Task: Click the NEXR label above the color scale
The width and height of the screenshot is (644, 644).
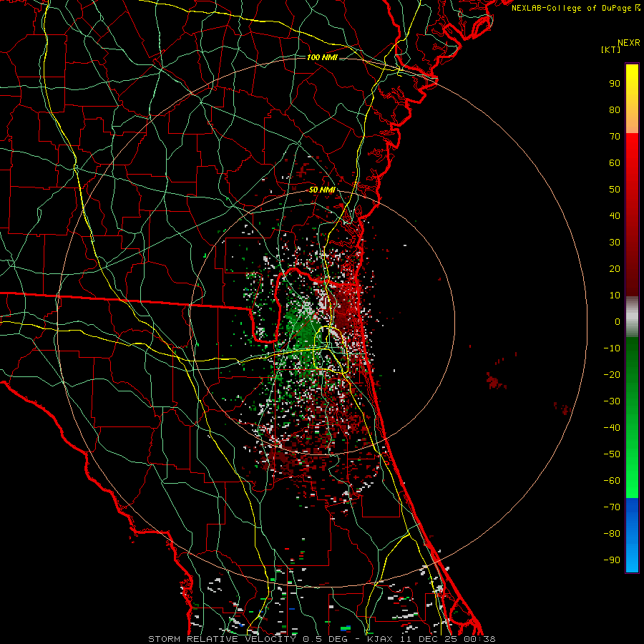Action: pos(628,43)
